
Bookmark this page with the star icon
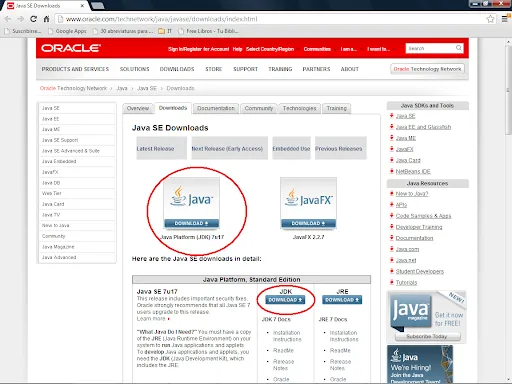tap(490, 19)
